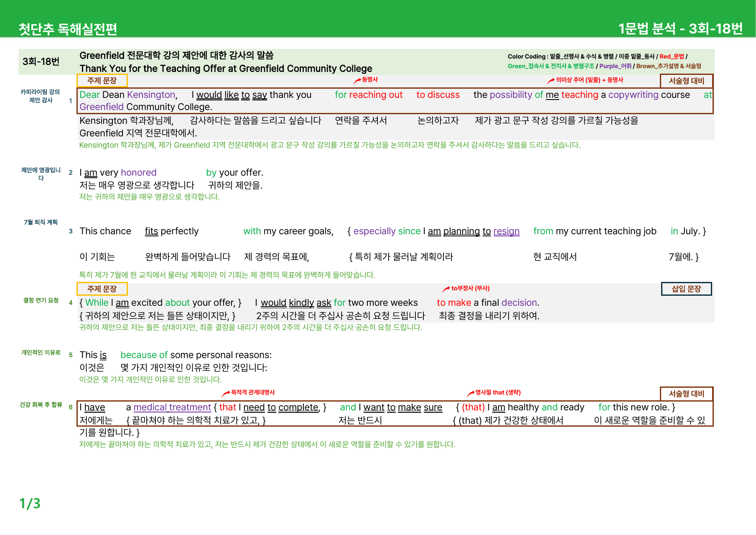Click the header title '첫단추 독해실전편'
Screen dimensions: 756x535
click(68, 29)
